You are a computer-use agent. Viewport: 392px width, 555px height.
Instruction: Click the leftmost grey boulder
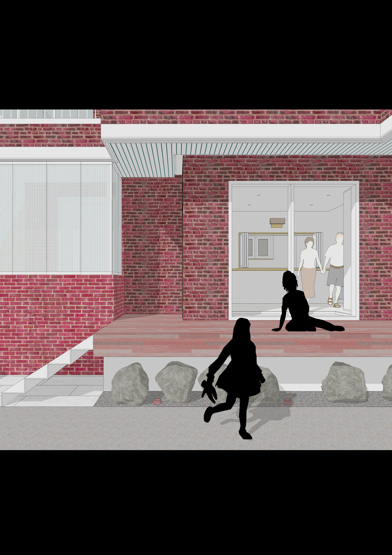click(x=130, y=384)
